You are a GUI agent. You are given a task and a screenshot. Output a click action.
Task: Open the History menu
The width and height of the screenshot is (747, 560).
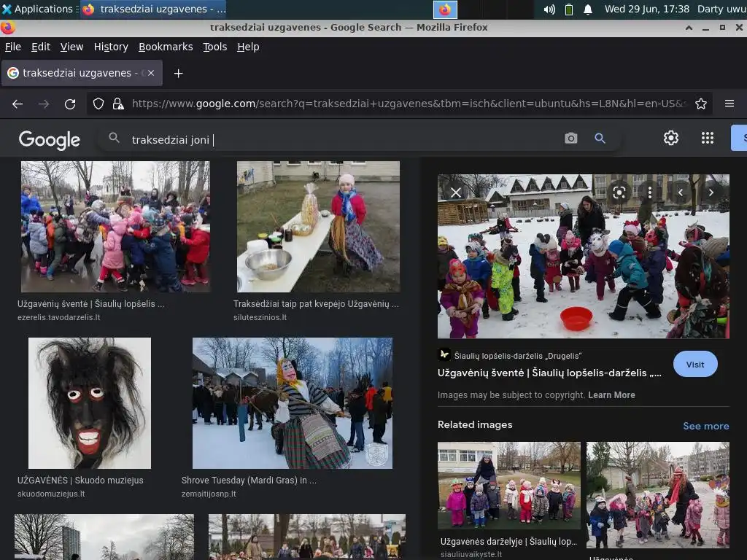pyautogui.click(x=111, y=47)
